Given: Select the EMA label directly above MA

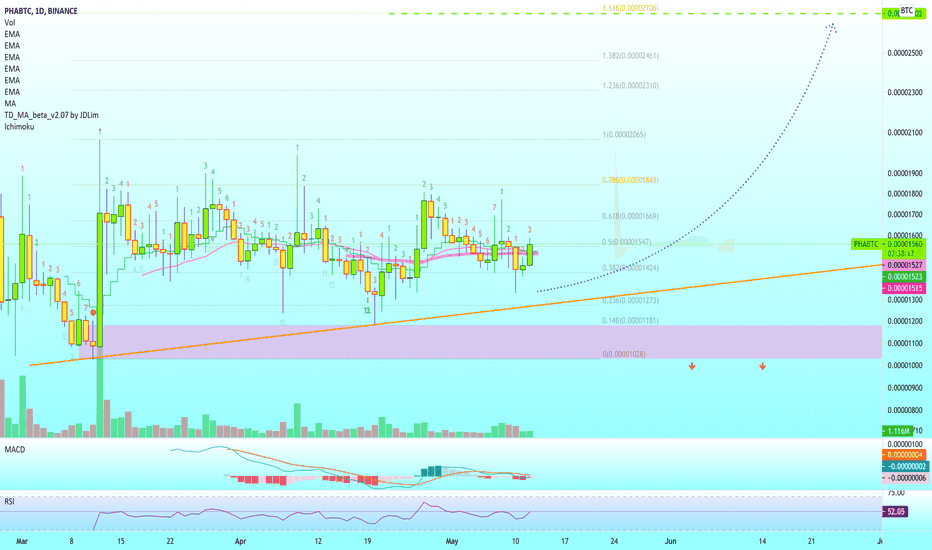Looking at the screenshot, I should [12, 92].
